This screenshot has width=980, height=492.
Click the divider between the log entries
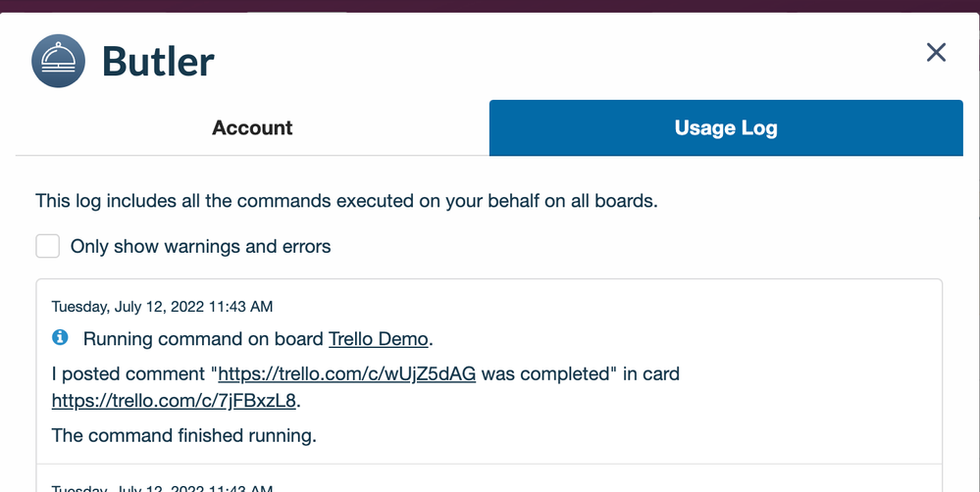(x=489, y=464)
